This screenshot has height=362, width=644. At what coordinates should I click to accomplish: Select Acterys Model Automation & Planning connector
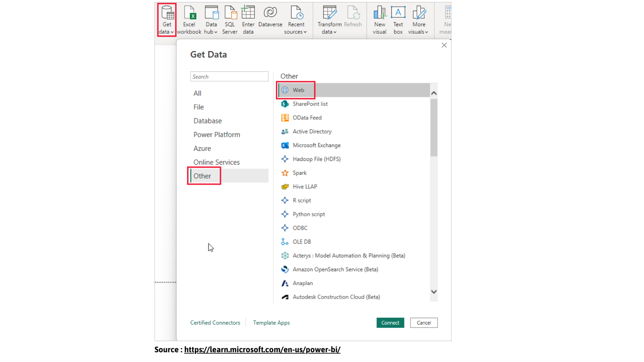pyautogui.click(x=353, y=255)
